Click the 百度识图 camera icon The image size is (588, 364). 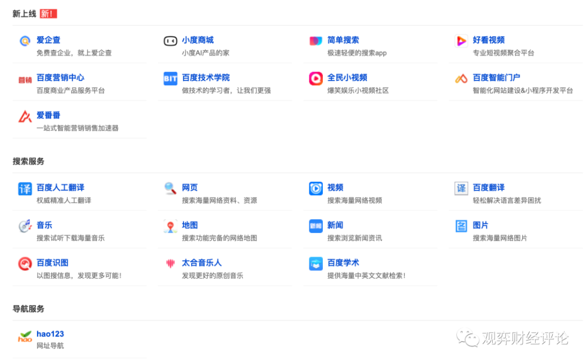(25, 264)
